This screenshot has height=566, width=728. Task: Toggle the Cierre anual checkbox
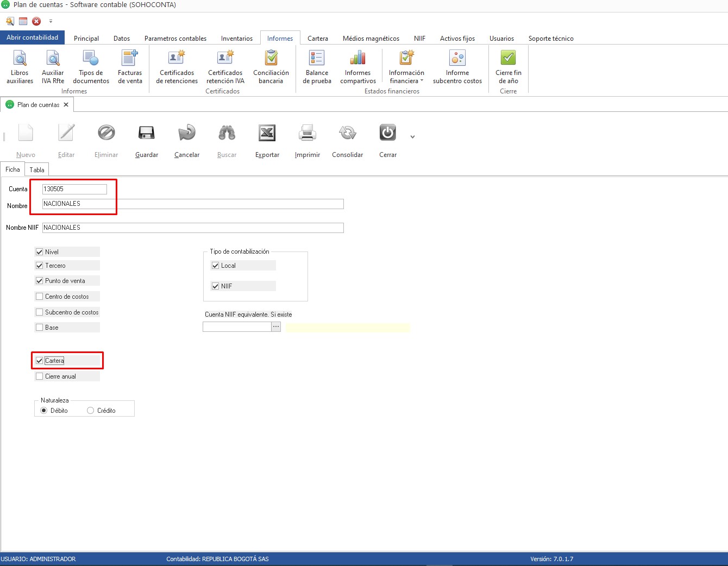(40, 376)
